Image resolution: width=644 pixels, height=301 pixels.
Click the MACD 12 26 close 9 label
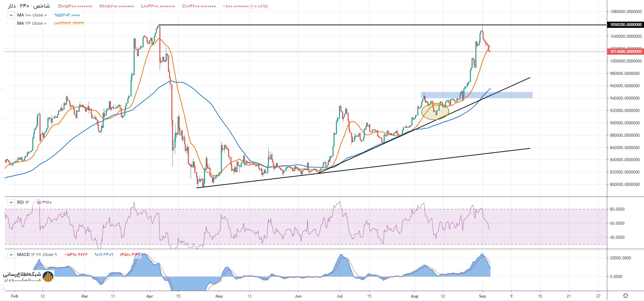pyautogui.click(x=37, y=255)
